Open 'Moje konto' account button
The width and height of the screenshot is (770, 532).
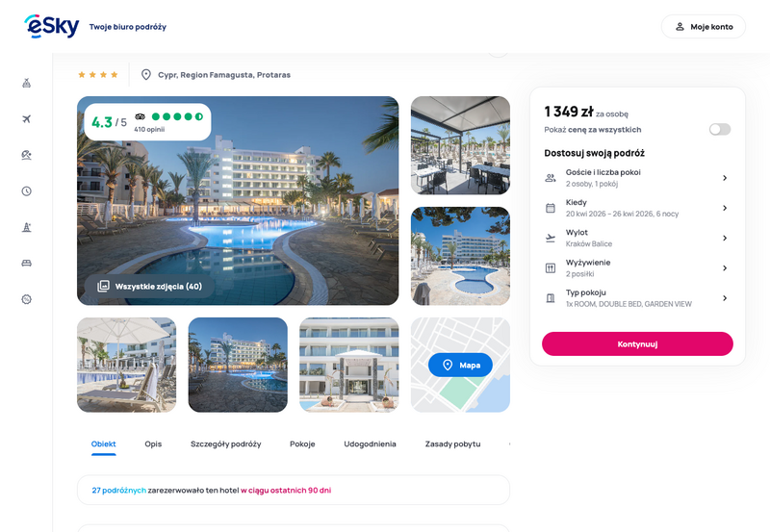pos(704,27)
